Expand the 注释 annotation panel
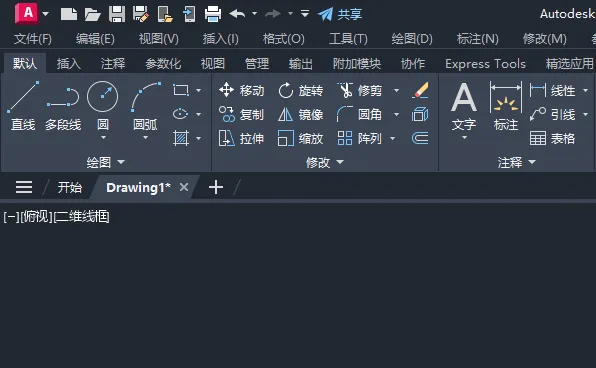 pyautogui.click(x=517, y=162)
